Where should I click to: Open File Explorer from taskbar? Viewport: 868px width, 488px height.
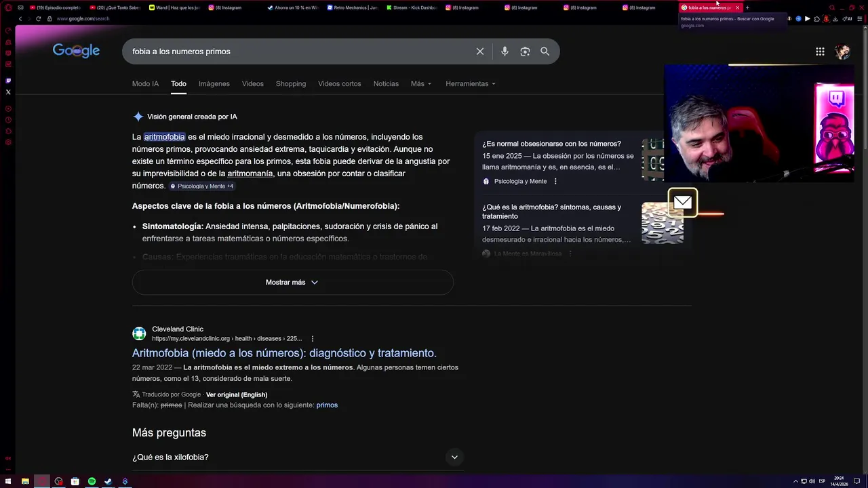(25, 481)
